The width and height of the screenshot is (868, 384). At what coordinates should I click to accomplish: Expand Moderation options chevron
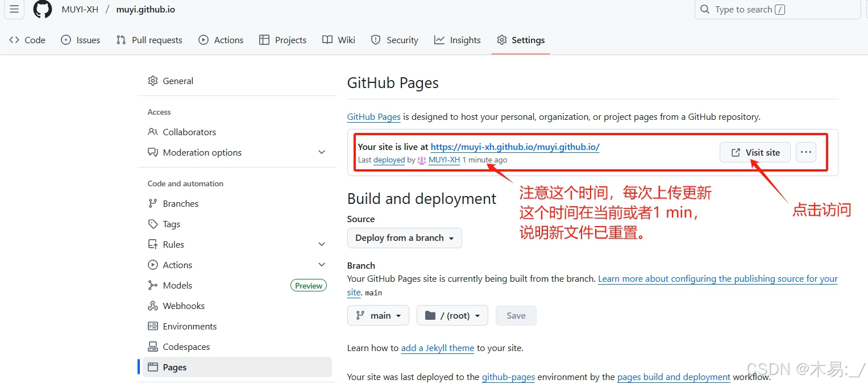(322, 152)
